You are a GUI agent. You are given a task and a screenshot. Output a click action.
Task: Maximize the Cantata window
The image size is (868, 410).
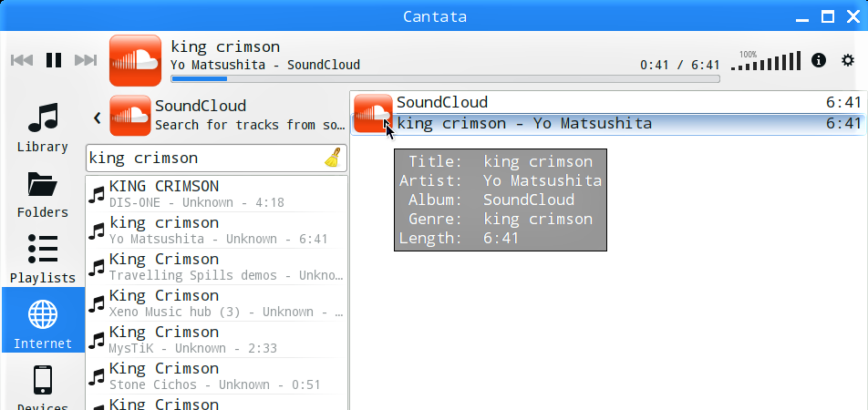[828, 16]
